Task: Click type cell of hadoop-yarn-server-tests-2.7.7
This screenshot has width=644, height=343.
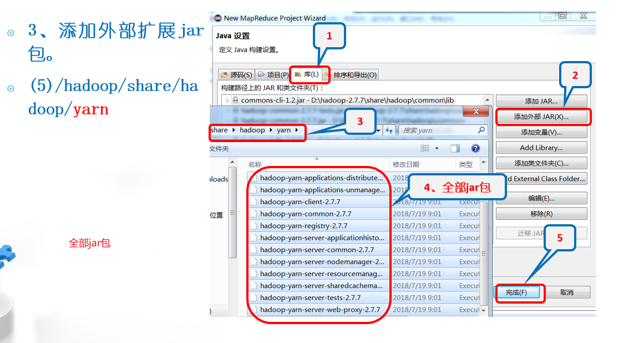Action: (x=469, y=297)
